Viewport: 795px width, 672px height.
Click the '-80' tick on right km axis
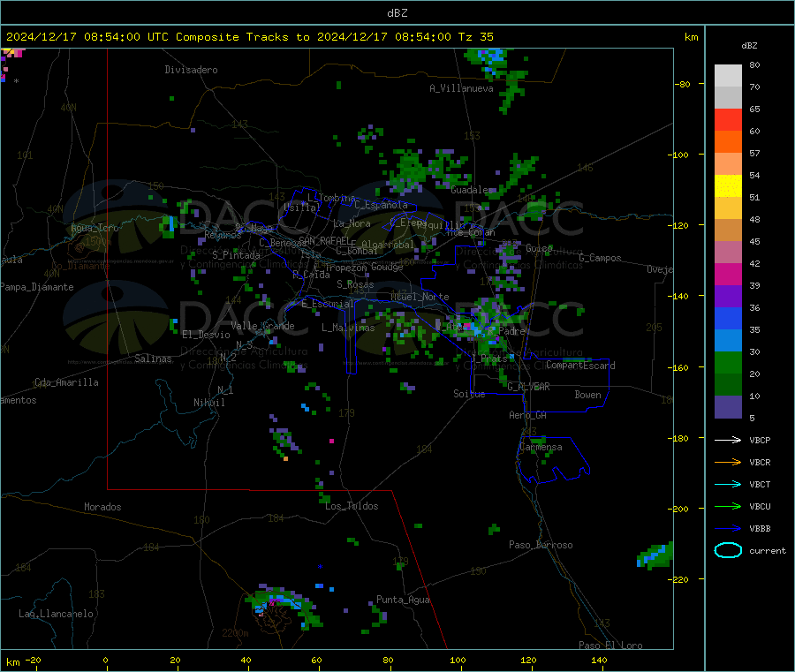point(684,84)
